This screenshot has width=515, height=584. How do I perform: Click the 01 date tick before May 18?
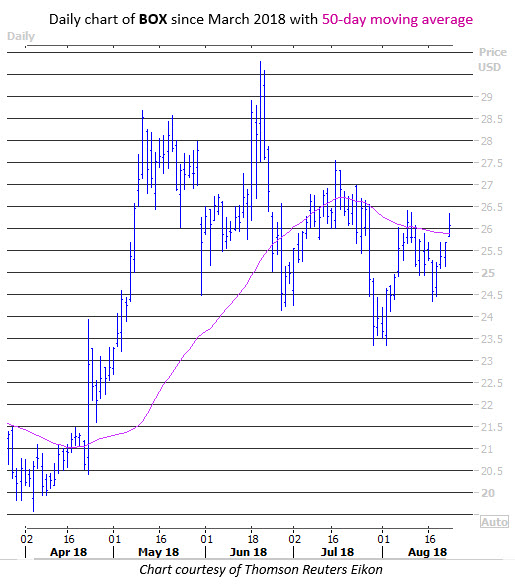pos(115,539)
